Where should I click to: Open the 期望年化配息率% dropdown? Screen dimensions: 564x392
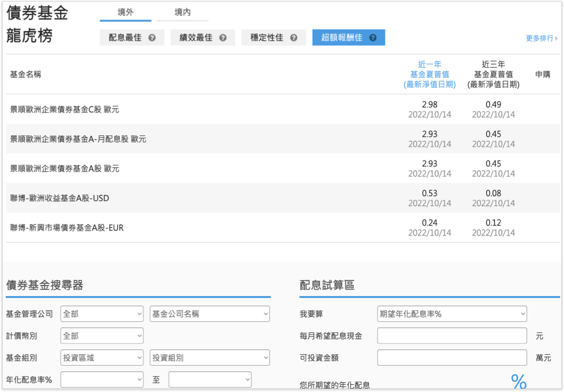(x=452, y=314)
